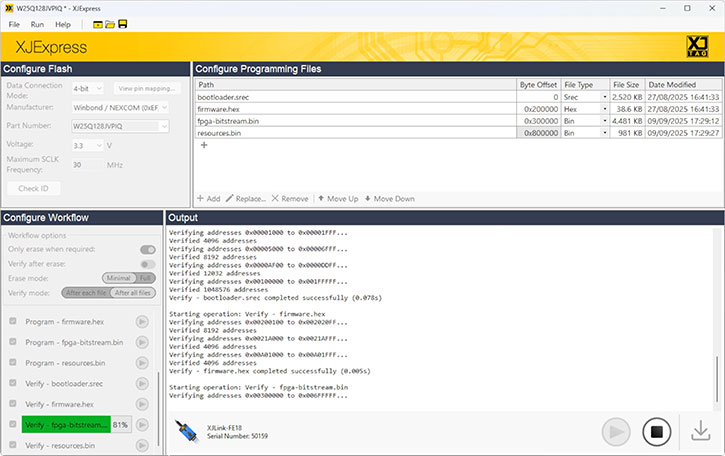Click Move Up button
Screen dimensions: 725x456
[x=338, y=199]
